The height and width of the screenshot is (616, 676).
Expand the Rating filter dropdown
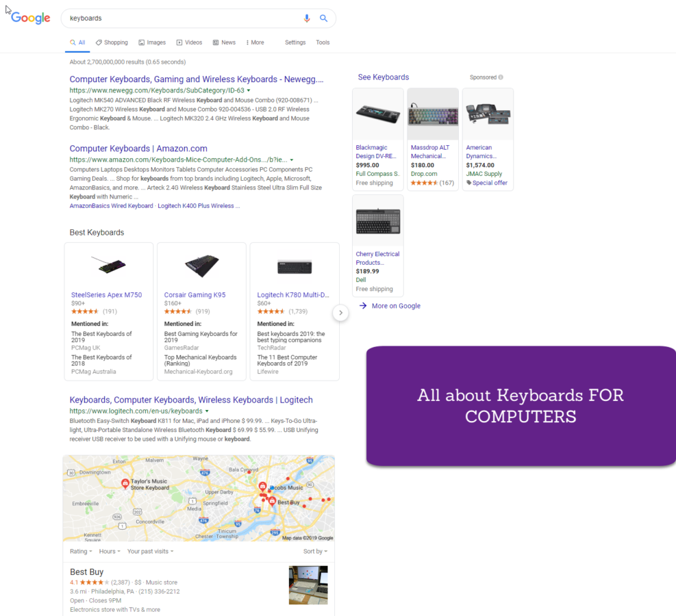[81, 552]
